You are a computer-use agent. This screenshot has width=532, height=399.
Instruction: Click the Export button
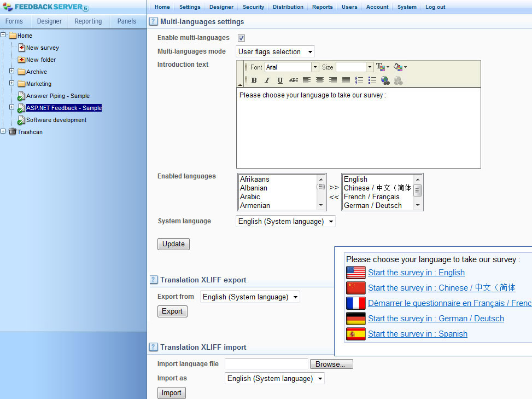point(172,311)
